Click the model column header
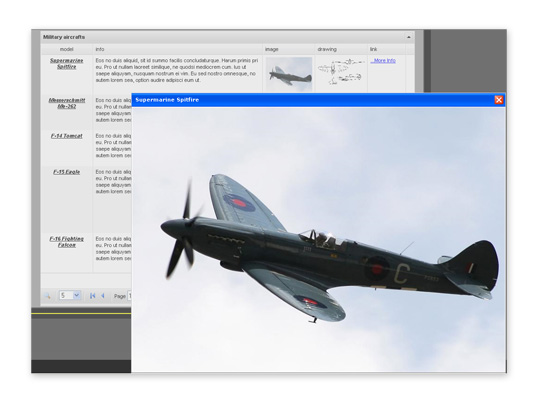The image size is (540, 408). (x=66, y=49)
